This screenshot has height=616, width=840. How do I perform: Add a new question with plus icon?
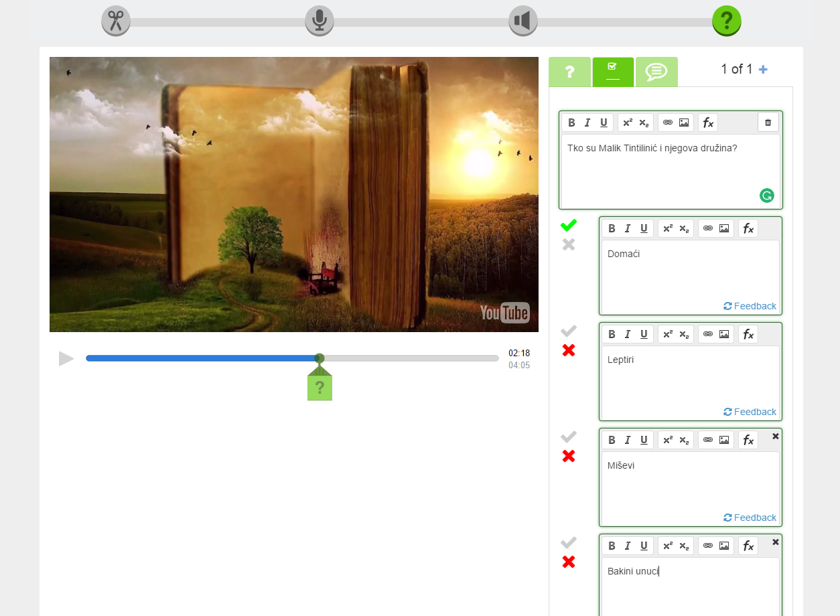point(763,70)
